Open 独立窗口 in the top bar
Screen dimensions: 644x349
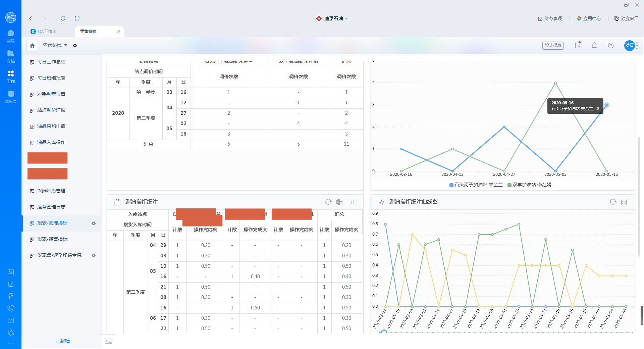pyautogui.click(x=626, y=18)
